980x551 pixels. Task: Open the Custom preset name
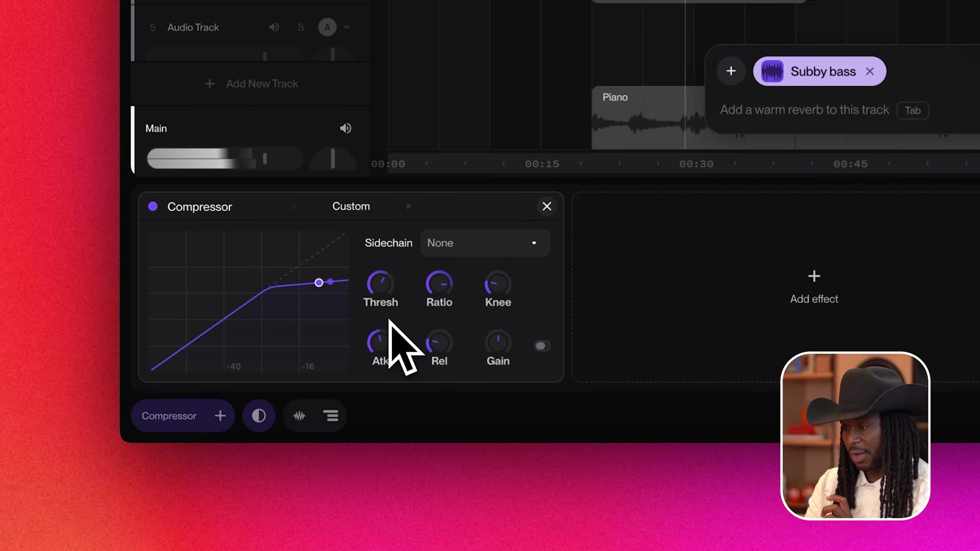pos(351,206)
